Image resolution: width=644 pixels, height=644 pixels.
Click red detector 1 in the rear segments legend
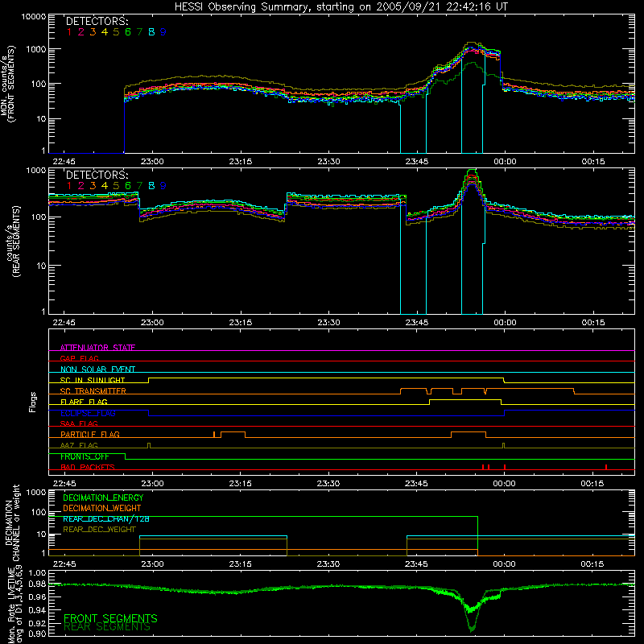(x=69, y=186)
